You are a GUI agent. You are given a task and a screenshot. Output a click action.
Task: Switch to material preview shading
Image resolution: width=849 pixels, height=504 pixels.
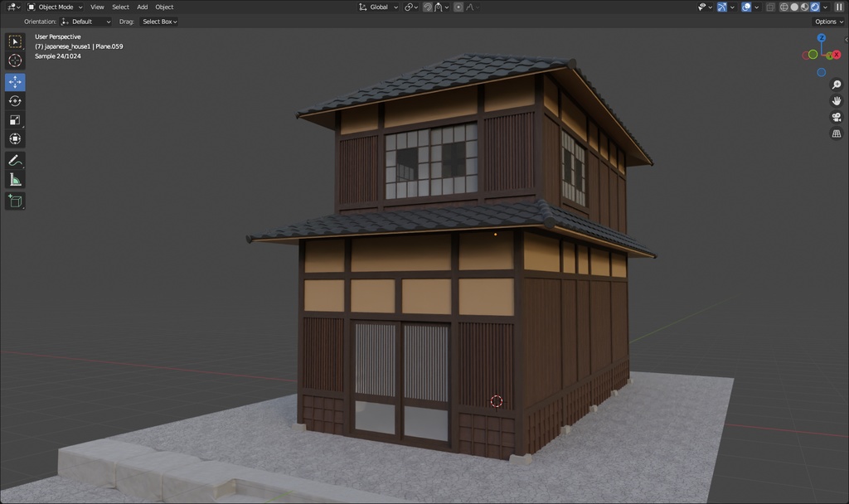coord(804,7)
